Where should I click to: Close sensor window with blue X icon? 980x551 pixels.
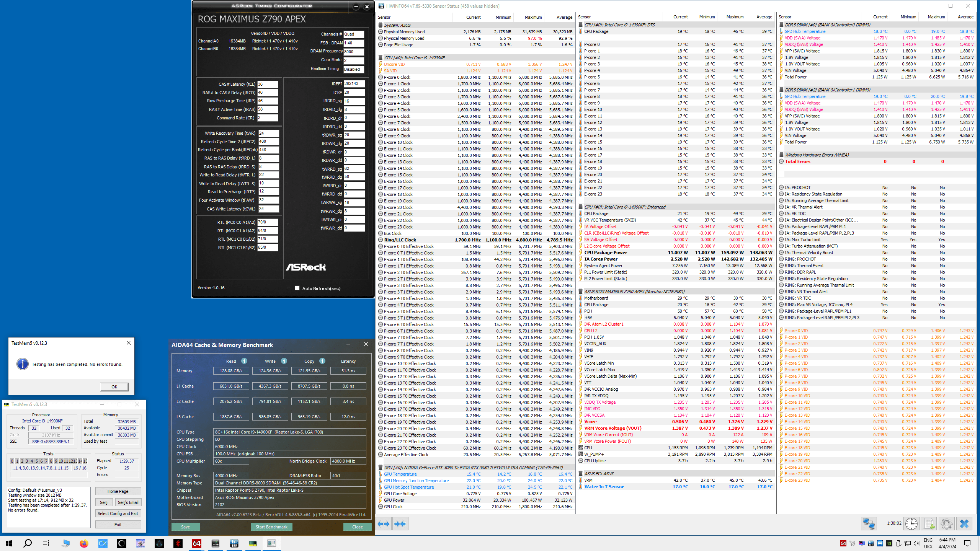964,523
